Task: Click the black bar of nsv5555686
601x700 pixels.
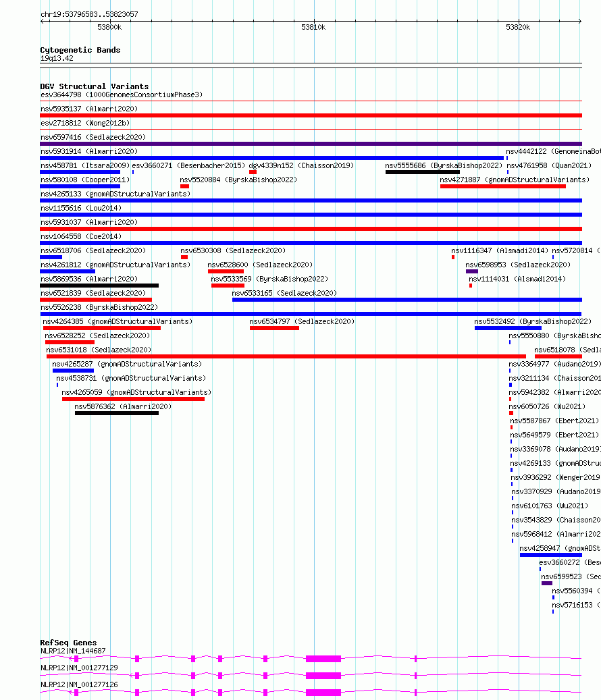Action: click(423, 172)
